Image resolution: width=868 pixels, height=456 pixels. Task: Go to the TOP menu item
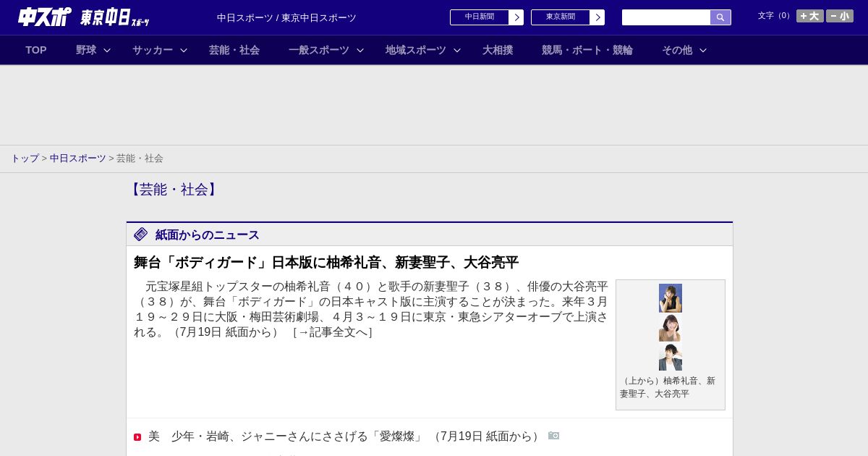point(36,50)
